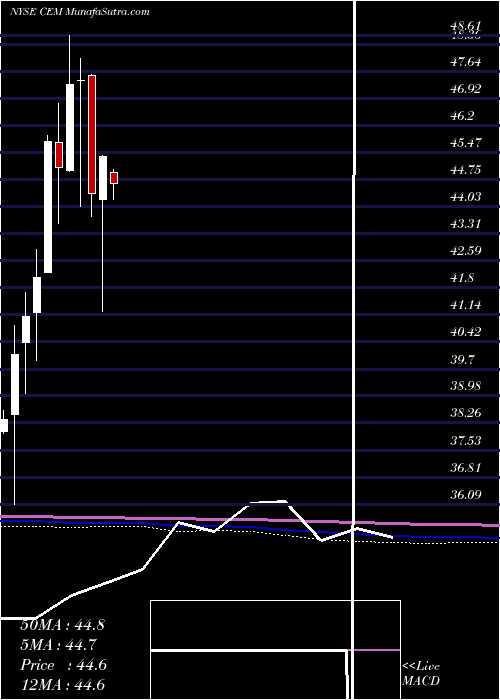Select the 46.2 price axis label
The height and width of the screenshot is (700, 500).
(462, 116)
